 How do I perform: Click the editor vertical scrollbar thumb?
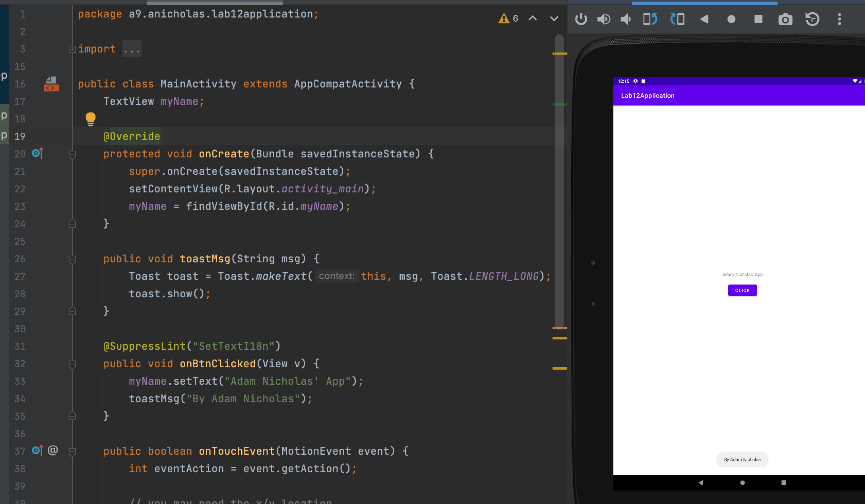pos(559,181)
